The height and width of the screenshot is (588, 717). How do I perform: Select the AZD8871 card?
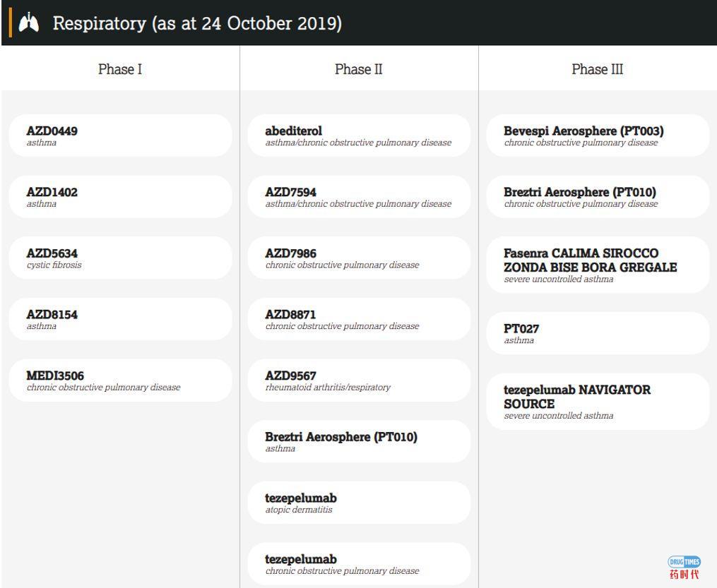point(359,319)
